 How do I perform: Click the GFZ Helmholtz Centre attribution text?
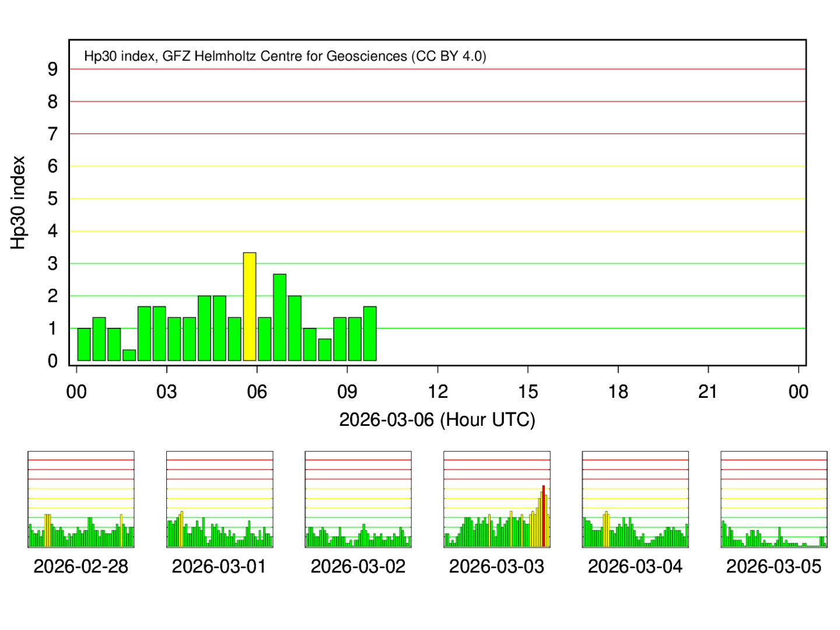(x=285, y=56)
